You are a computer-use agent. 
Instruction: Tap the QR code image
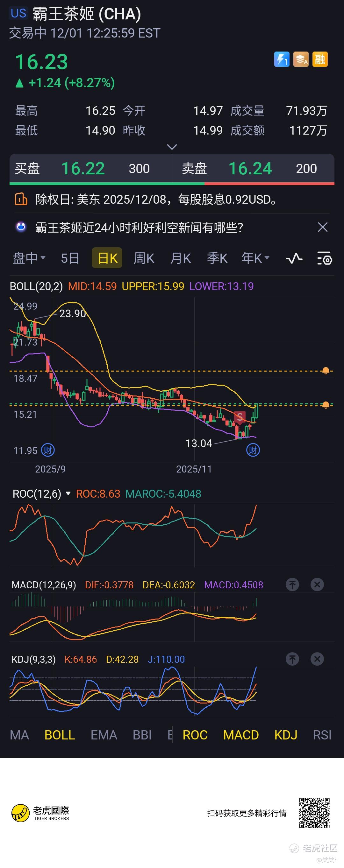click(x=314, y=813)
